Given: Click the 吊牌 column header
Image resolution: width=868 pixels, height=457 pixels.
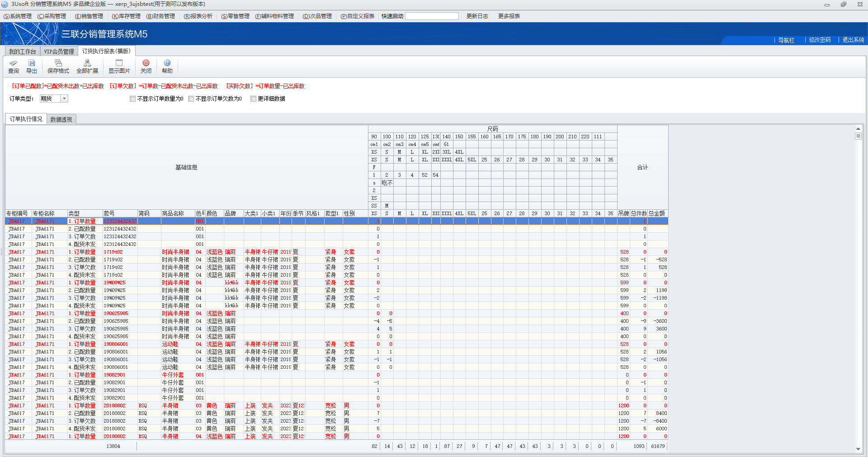Looking at the screenshot, I should [x=623, y=213].
